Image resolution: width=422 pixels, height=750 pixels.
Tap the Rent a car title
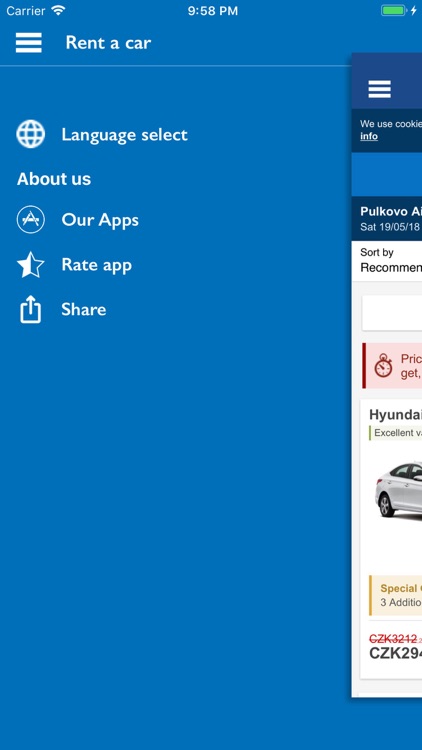click(x=108, y=43)
